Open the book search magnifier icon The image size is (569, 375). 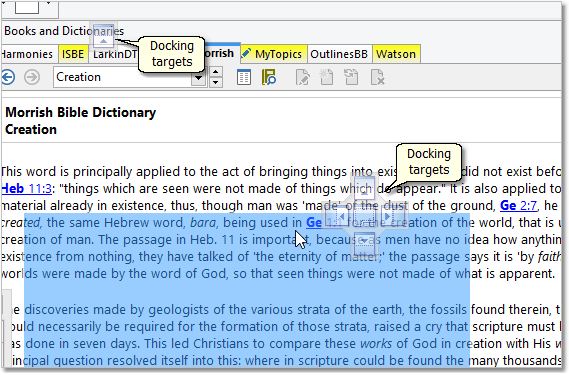coord(269,77)
